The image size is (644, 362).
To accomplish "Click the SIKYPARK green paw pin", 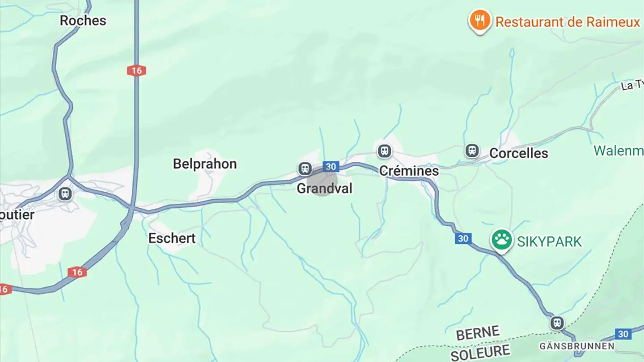I will click(x=502, y=240).
